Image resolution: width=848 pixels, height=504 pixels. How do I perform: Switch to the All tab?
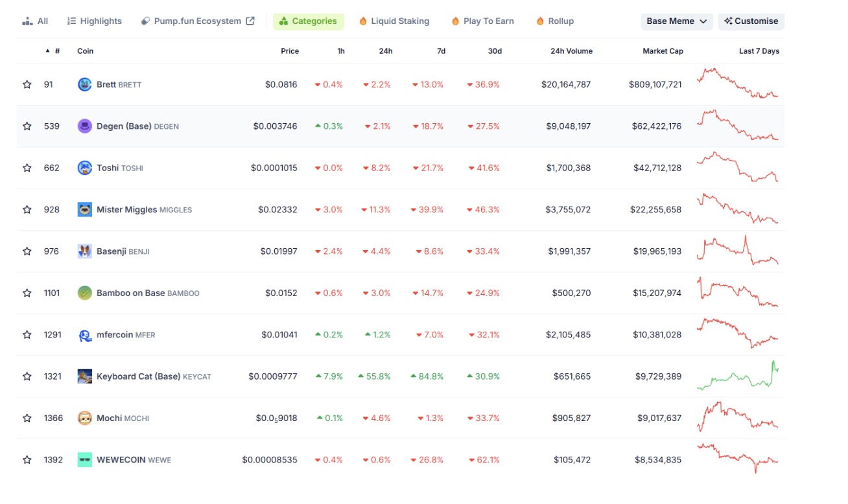click(35, 21)
